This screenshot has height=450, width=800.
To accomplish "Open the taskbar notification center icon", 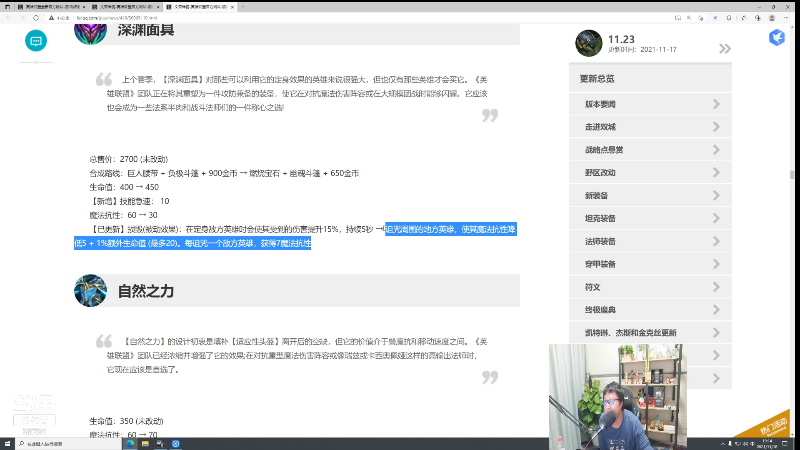I will 786,444.
